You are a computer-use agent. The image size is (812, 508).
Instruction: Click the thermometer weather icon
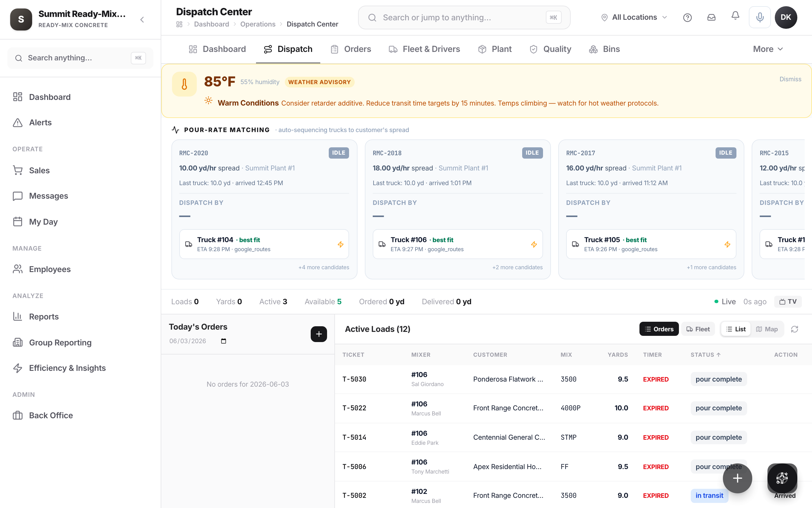tap(184, 84)
